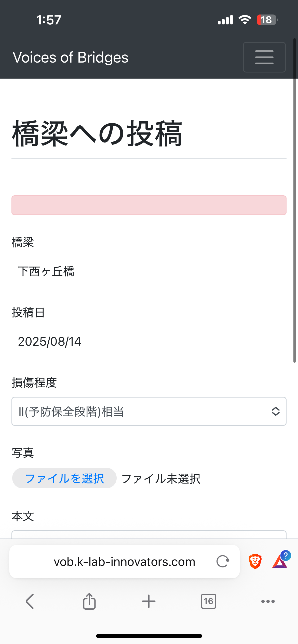Tap the Voices of Bridges brand link
The width and height of the screenshot is (298, 644).
[71, 57]
